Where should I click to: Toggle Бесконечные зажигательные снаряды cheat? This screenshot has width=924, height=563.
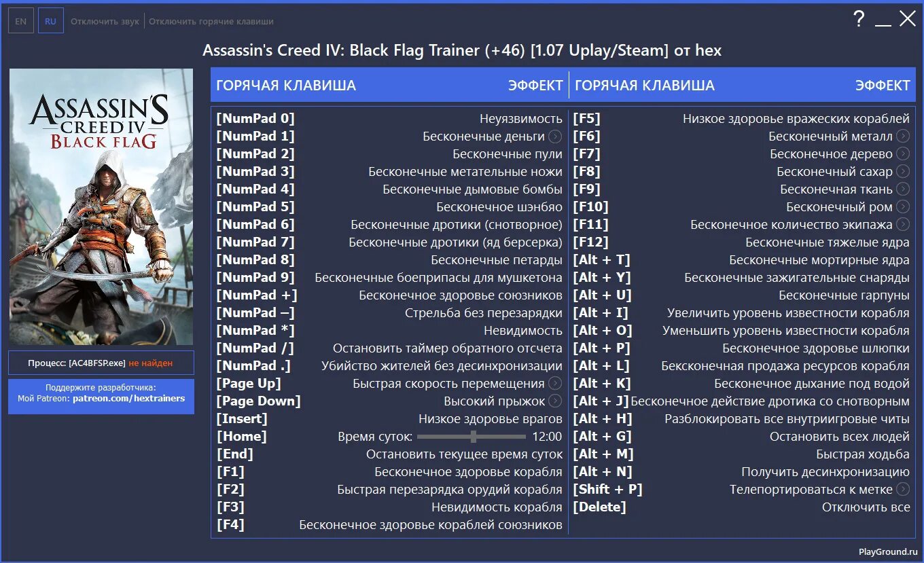tap(797, 278)
